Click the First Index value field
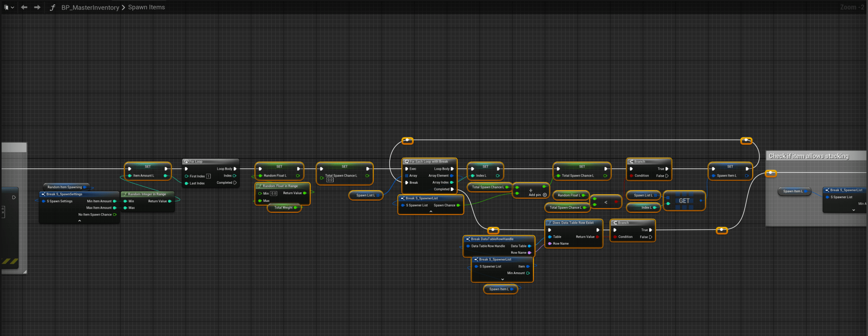868x336 pixels. (208, 176)
